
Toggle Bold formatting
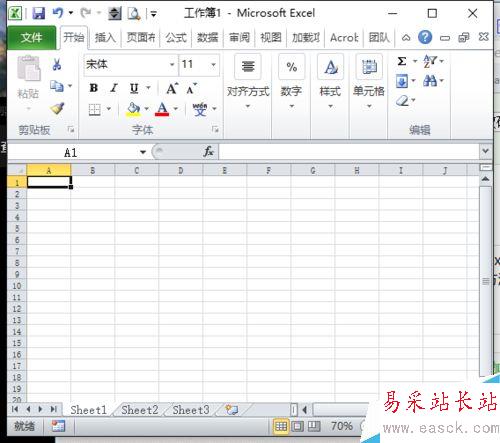point(94,88)
